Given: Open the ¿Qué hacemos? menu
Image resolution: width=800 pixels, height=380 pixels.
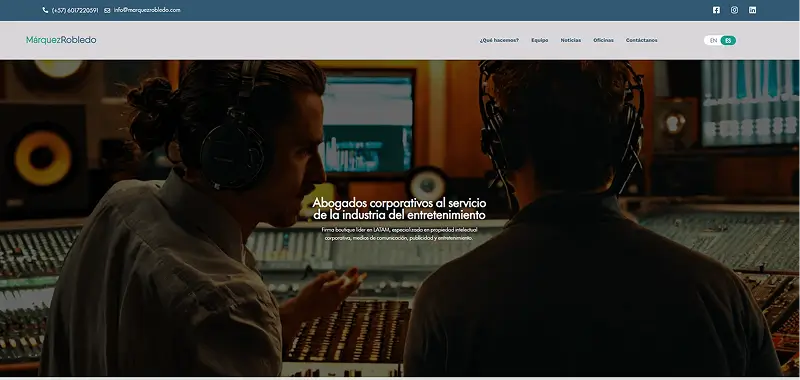Looking at the screenshot, I should click(499, 40).
